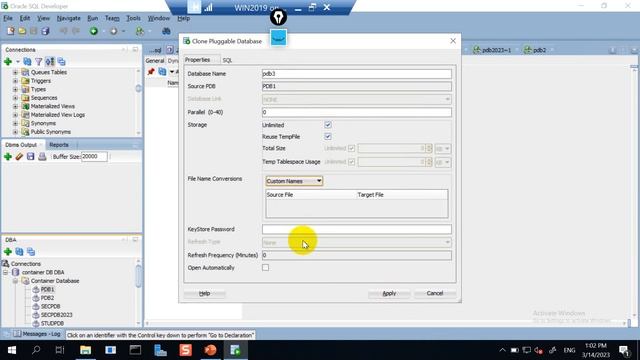Viewport: 640px width, 360px height.
Task: Click the Open folder icon in main toolbar
Action: tap(22, 31)
